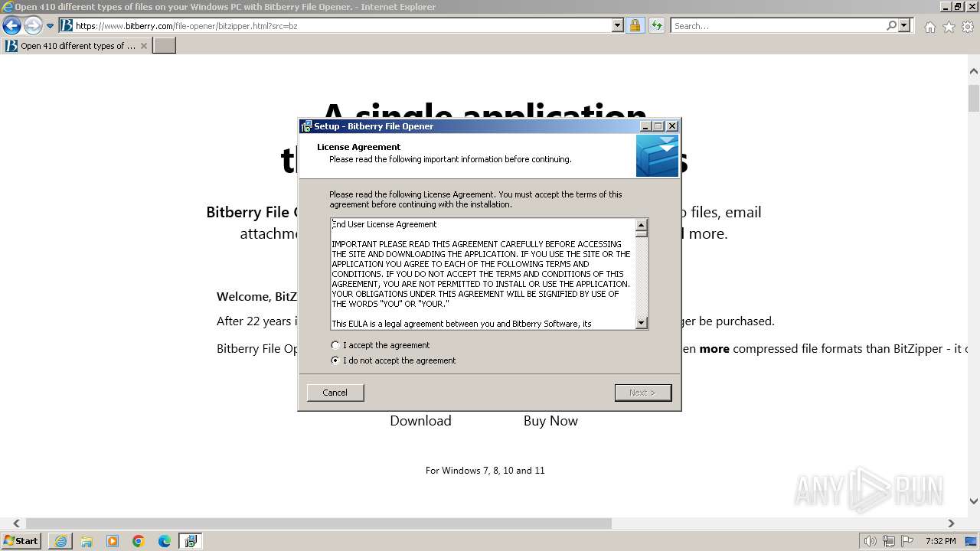Click the Buy Now link on webpage
The image size is (980, 551).
pyautogui.click(x=550, y=421)
